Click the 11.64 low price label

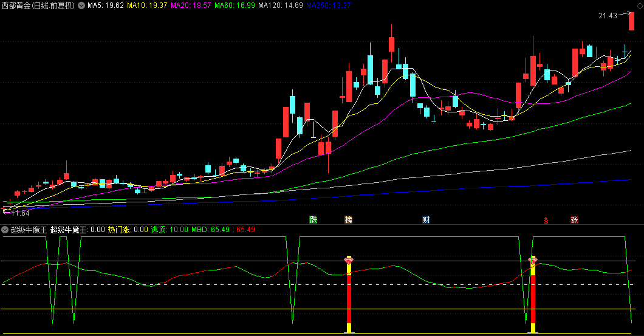[x=20, y=213]
